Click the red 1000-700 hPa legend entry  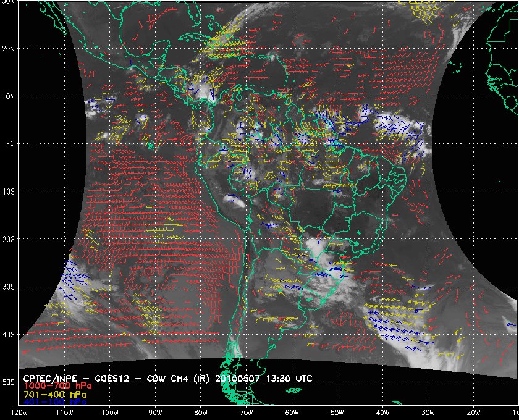tap(57, 386)
